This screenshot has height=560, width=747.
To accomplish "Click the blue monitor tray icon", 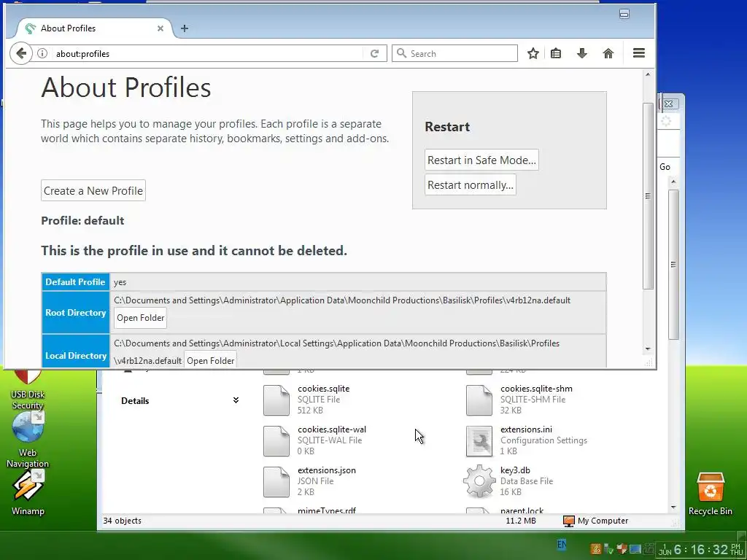I will (635, 549).
